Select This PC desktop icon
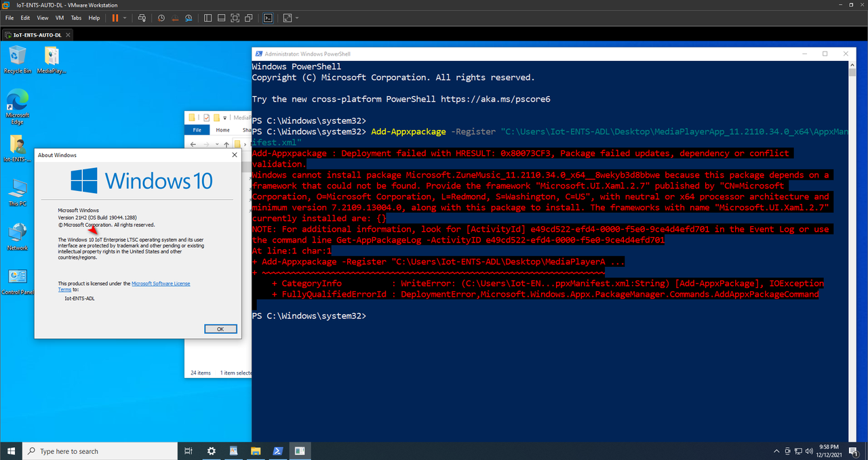Viewport: 868px width, 460px height. pos(17,193)
